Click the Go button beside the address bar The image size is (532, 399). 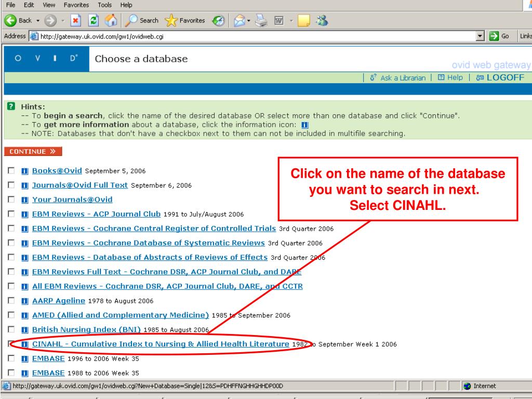point(499,36)
